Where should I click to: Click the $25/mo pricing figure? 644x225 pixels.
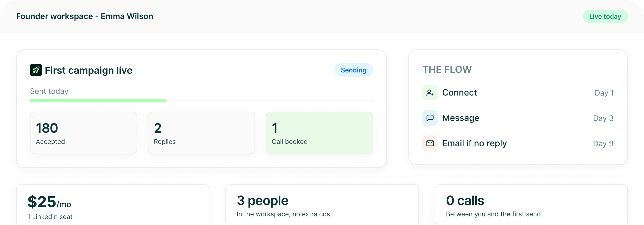(49, 202)
